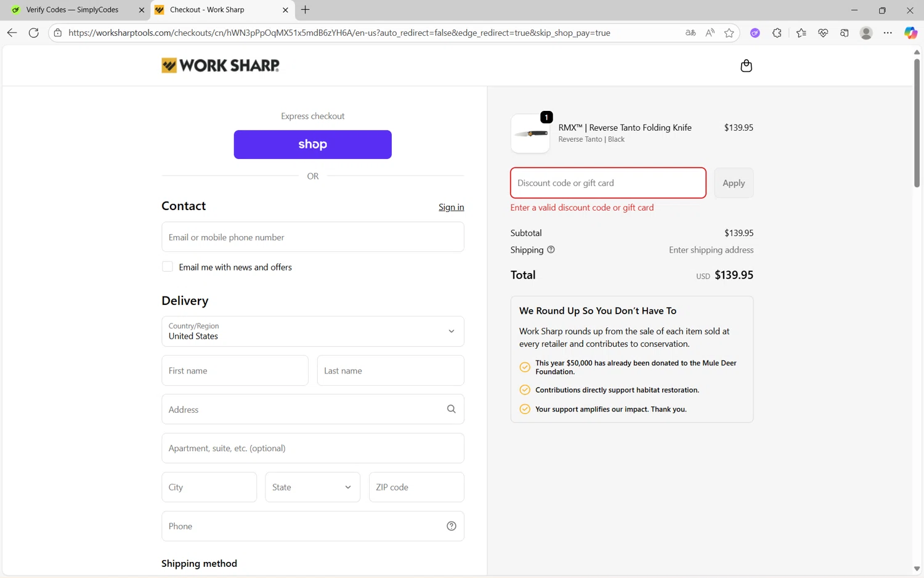Open the shopping bag cart icon

tap(746, 65)
